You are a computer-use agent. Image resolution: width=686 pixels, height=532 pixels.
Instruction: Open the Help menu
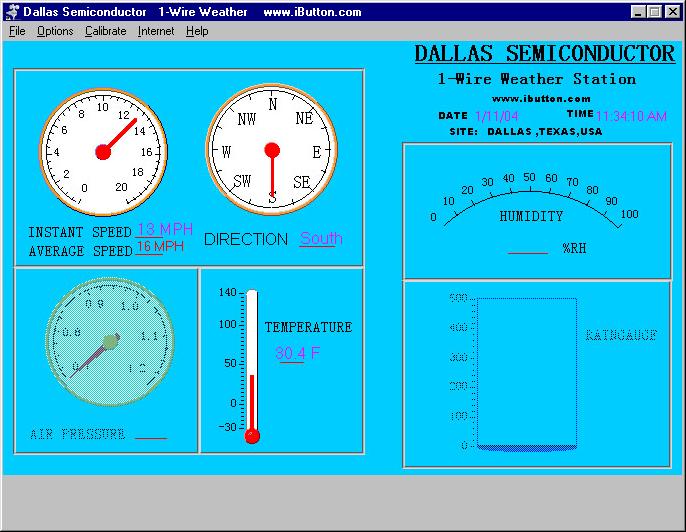(x=197, y=31)
